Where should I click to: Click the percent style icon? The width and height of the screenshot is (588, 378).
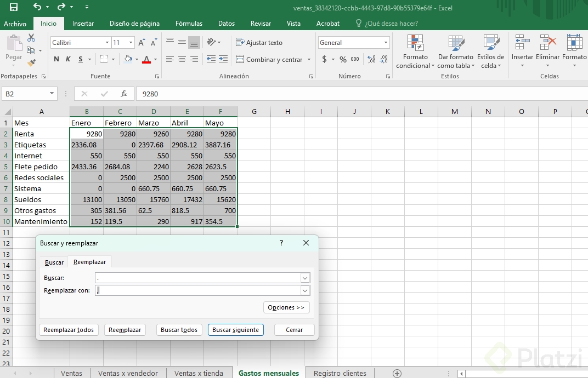coord(343,59)
